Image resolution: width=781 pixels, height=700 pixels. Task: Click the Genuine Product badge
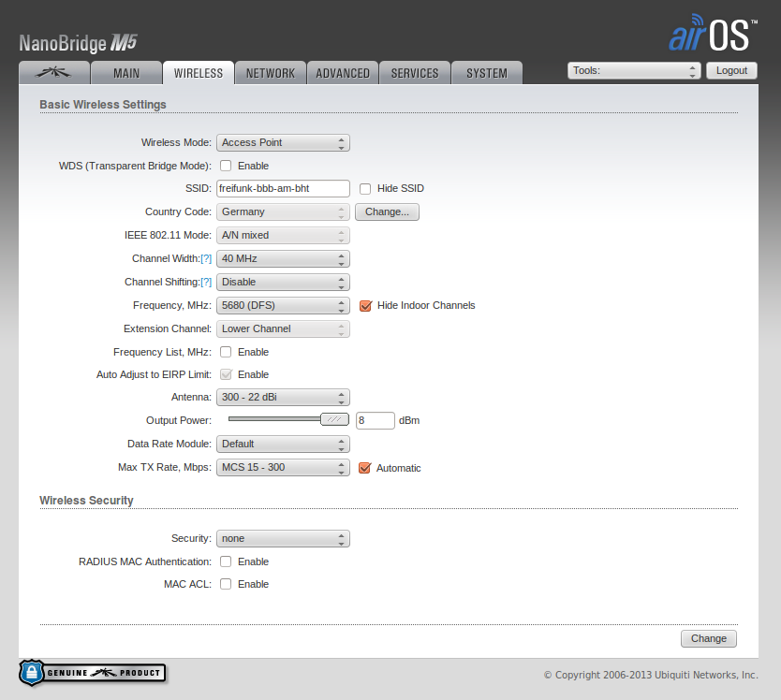pyautogui.click(x=92, y=672)
